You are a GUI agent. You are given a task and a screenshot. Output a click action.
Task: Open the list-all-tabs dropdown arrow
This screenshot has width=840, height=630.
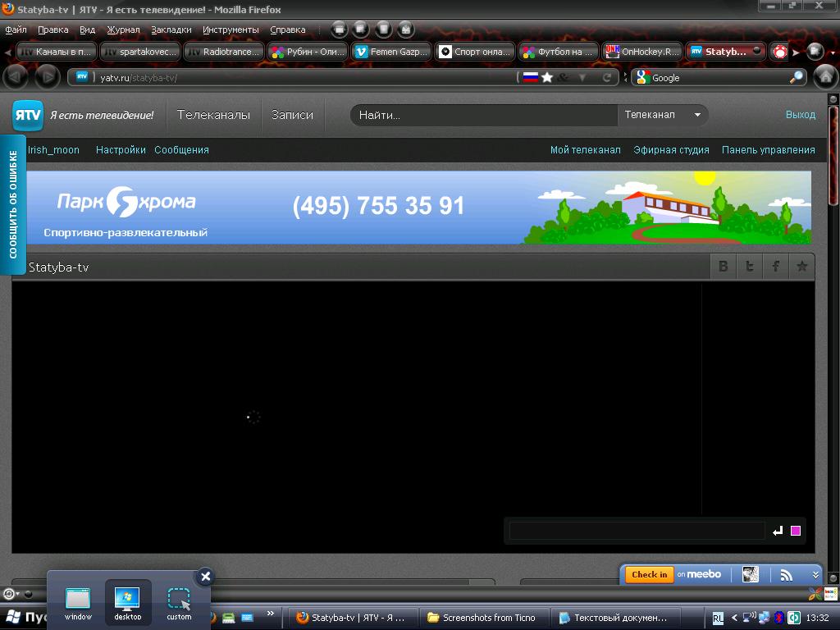(x=833, y=52)
